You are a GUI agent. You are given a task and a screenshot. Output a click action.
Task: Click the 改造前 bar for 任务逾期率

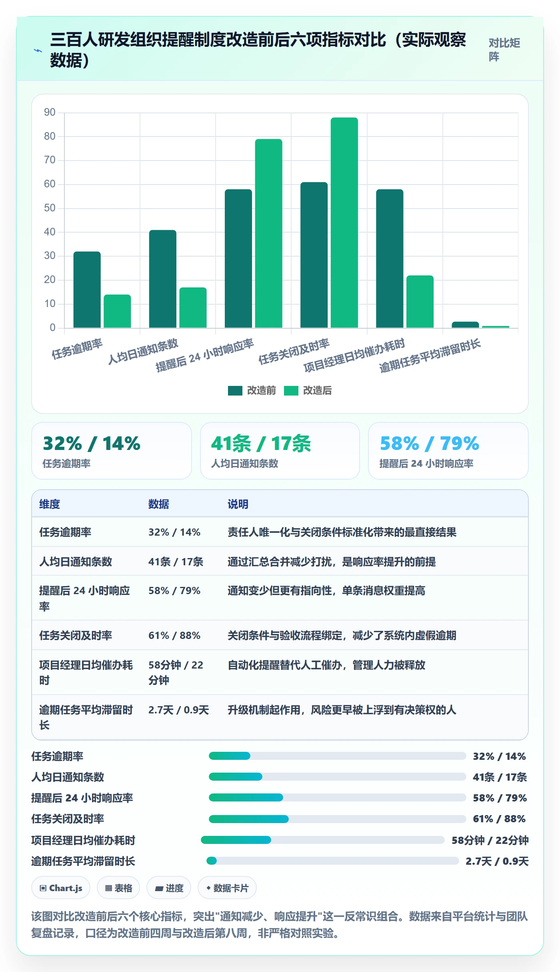87,289
